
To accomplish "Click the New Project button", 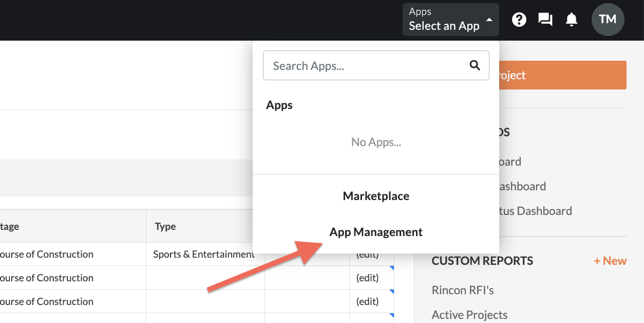I will 560,75.
